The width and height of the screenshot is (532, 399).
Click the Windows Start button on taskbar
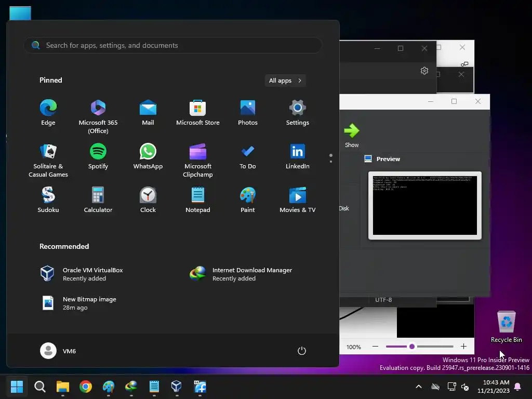point(17,387)
